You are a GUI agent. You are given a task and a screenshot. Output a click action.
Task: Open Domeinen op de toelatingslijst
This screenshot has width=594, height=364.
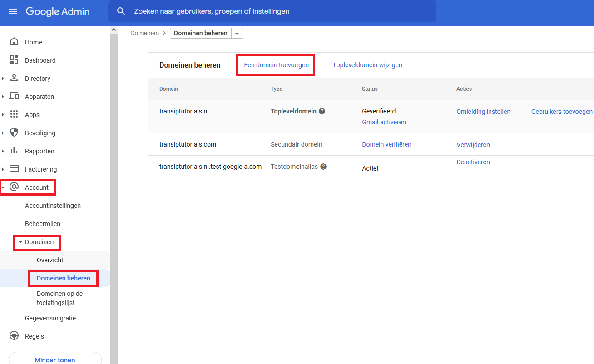point(60,298)
